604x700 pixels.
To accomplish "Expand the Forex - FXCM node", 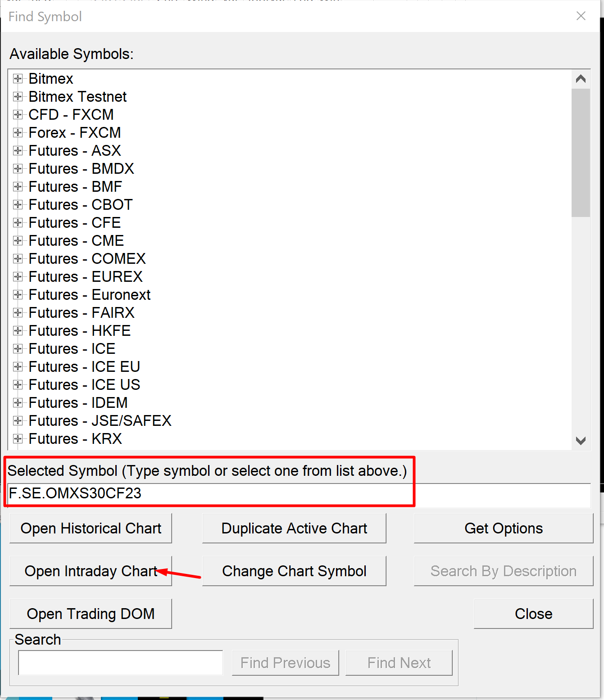I will [x=18, y=133].
